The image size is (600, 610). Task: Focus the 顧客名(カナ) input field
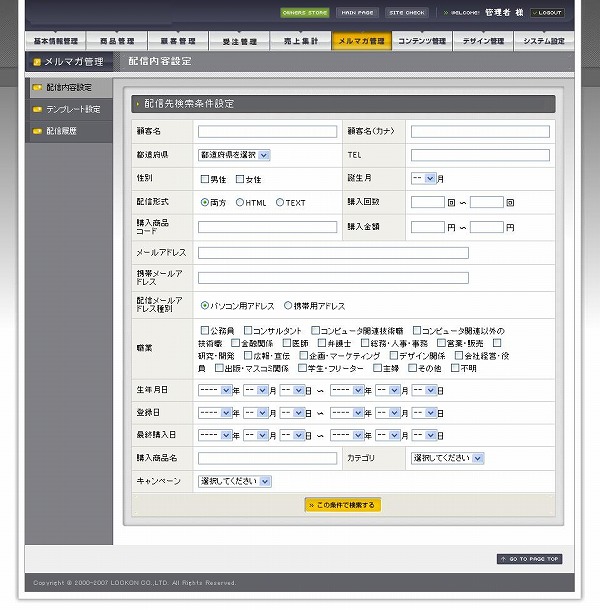(480, 131)
